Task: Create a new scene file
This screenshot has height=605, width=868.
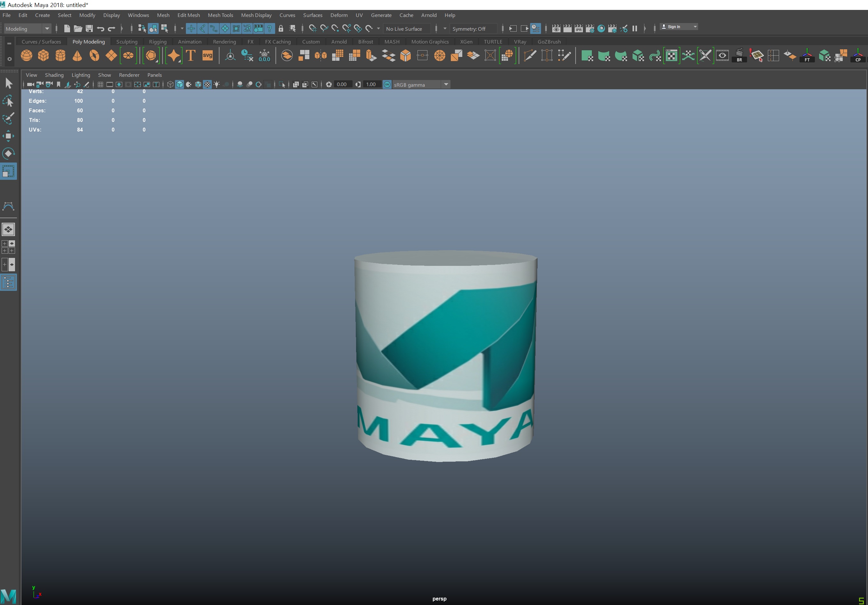Action: click(x=67, y=28)
